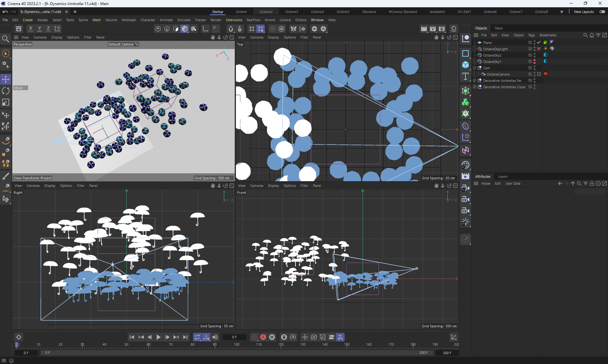The height and width of the screenshot is (364, 608).
Task: Click frame 100 on the timeline ruler
Action: 237,345
